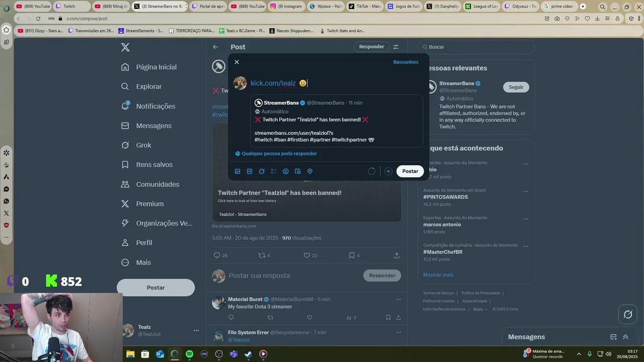This screenshot has width=644, height=362.
Task: Like the main post with 22 likes
Action: coord(306,255)
